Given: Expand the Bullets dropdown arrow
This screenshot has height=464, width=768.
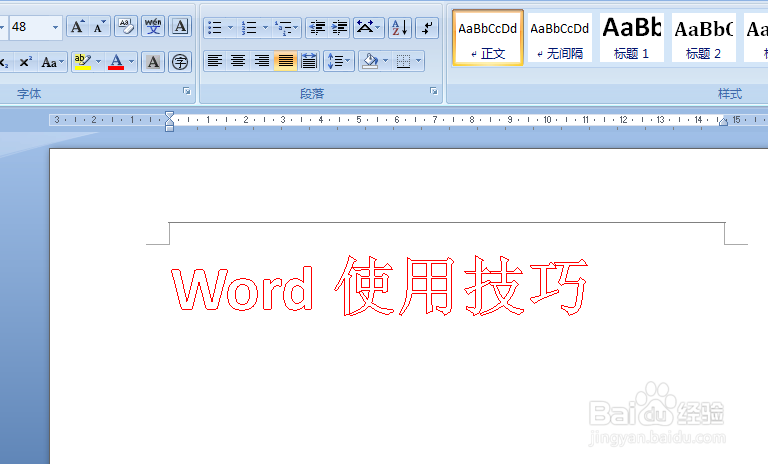Looking at the screenshot, I should [x=230, y=27].
